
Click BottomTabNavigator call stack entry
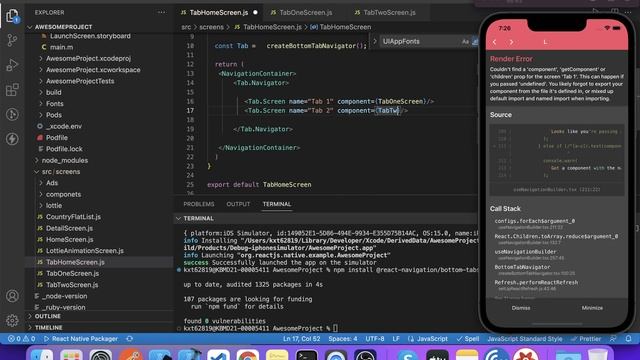(x=522, y=267)
